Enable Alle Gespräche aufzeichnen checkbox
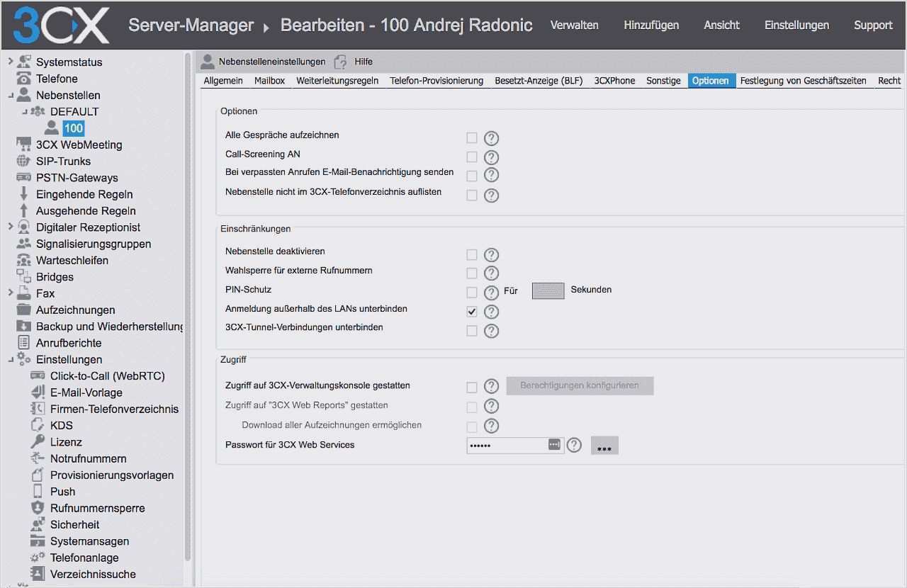Image resolution: width=907 pixels, height=588 pixels. click(472, 137)
